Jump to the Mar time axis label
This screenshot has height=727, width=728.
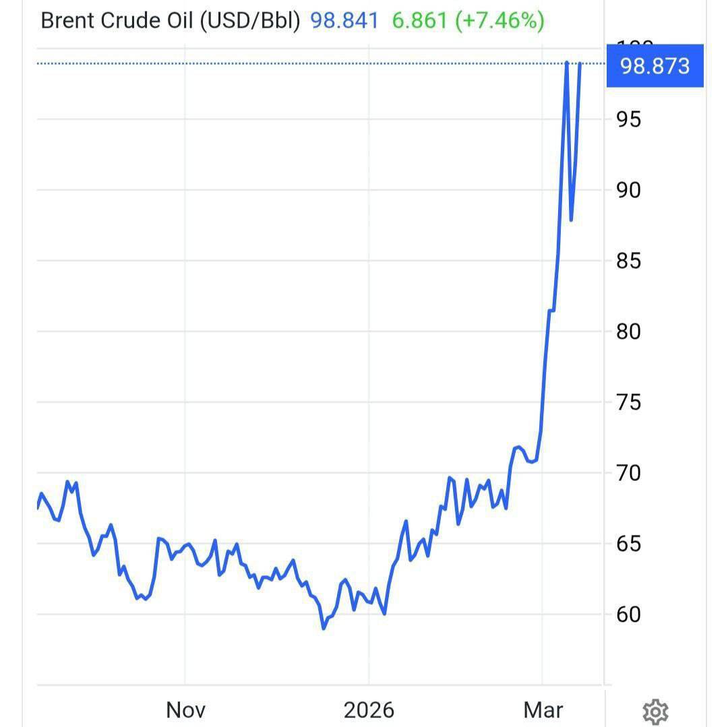click(543, 709)
